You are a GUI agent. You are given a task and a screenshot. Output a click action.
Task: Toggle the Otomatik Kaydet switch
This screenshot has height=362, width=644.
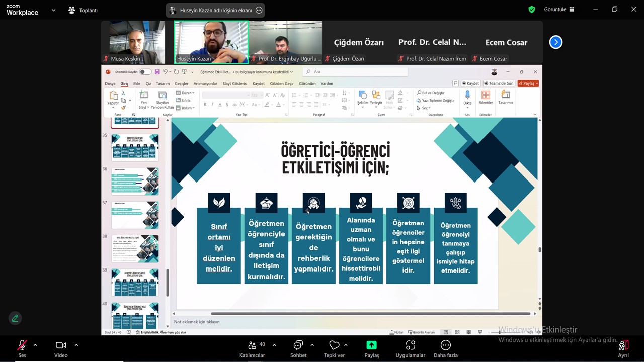[x=145, y=72]
